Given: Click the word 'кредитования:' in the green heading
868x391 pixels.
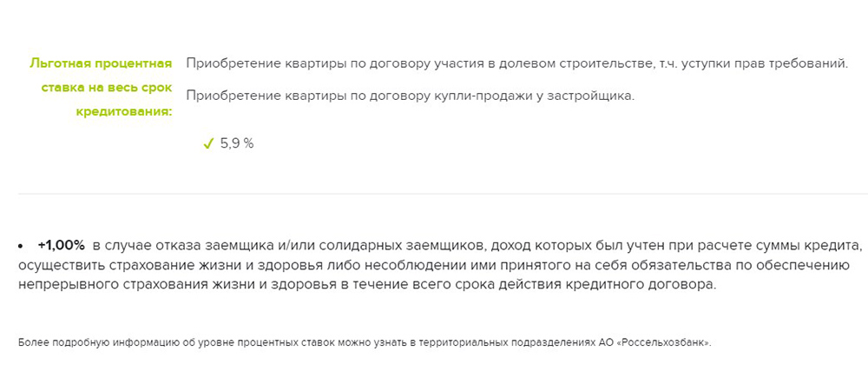Looking at the screenshot, I should [135, 112].
